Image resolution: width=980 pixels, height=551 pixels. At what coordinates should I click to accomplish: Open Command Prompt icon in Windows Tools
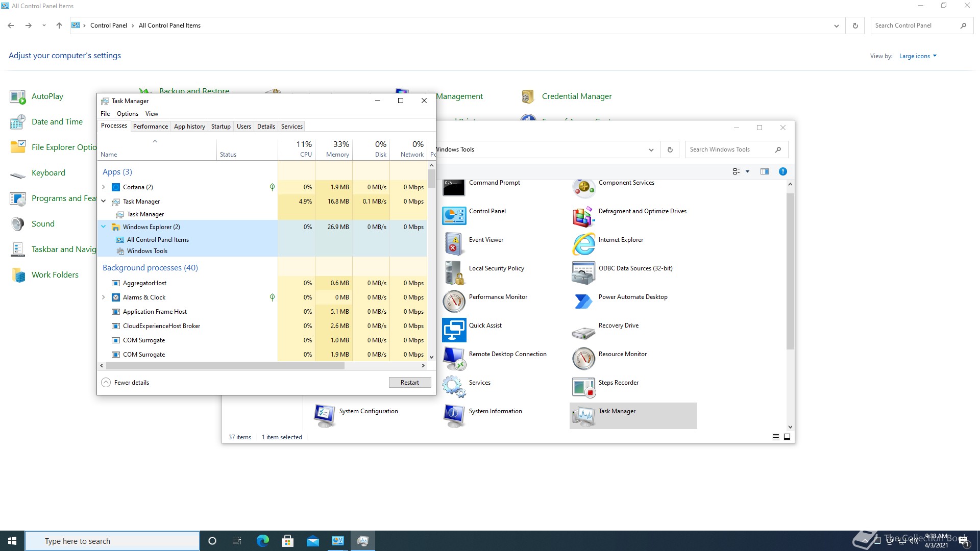coord(454,187)
